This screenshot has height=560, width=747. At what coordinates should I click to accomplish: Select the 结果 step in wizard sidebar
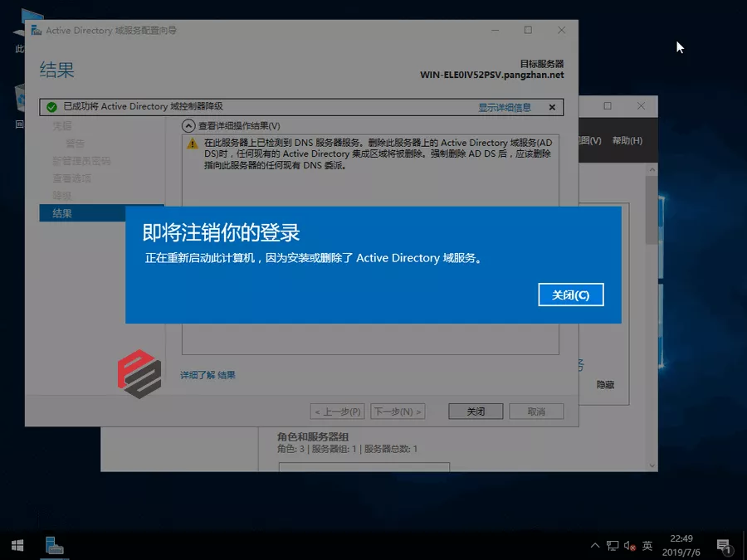(x=62, y=213)
